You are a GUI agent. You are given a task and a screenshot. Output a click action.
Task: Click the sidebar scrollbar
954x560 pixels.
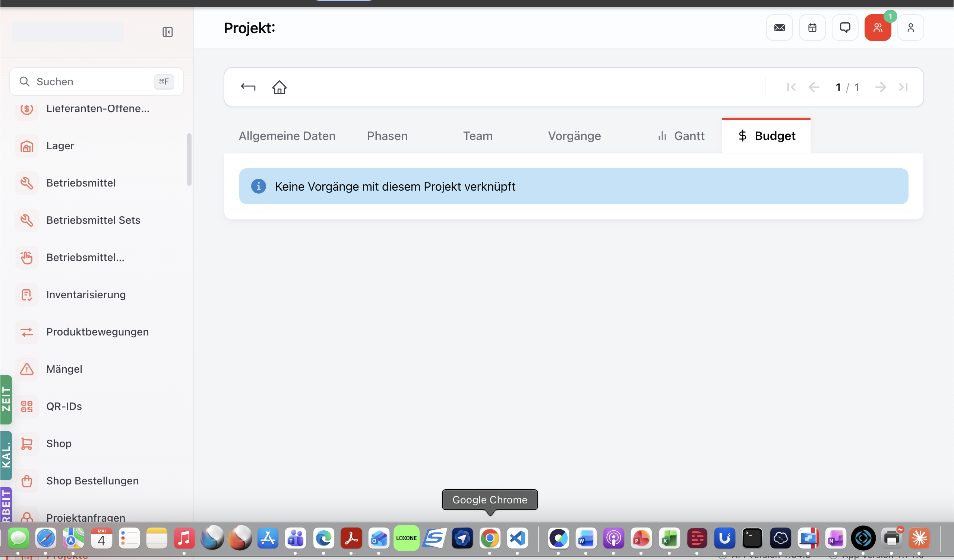[x=189, y=159]
